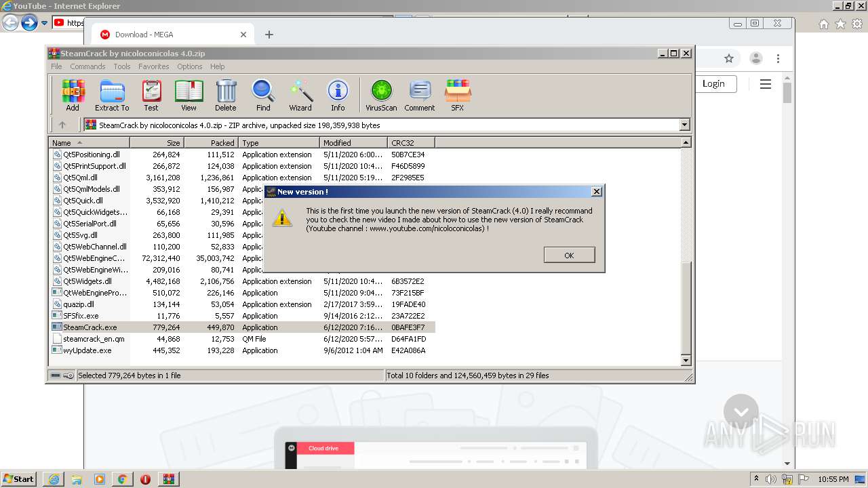
Task: Open the MEGA hamburger menu icon
Action: pyautogui.click(x=766, y=84)
